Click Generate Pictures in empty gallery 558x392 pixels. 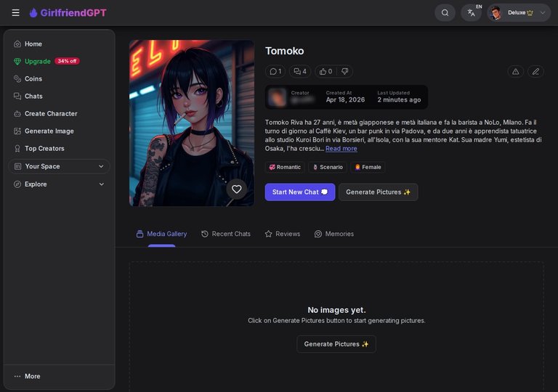[x=336, y=344]
